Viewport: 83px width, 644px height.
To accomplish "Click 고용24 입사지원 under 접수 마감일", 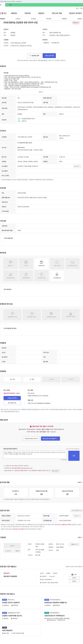I will [x=12, y=398].
